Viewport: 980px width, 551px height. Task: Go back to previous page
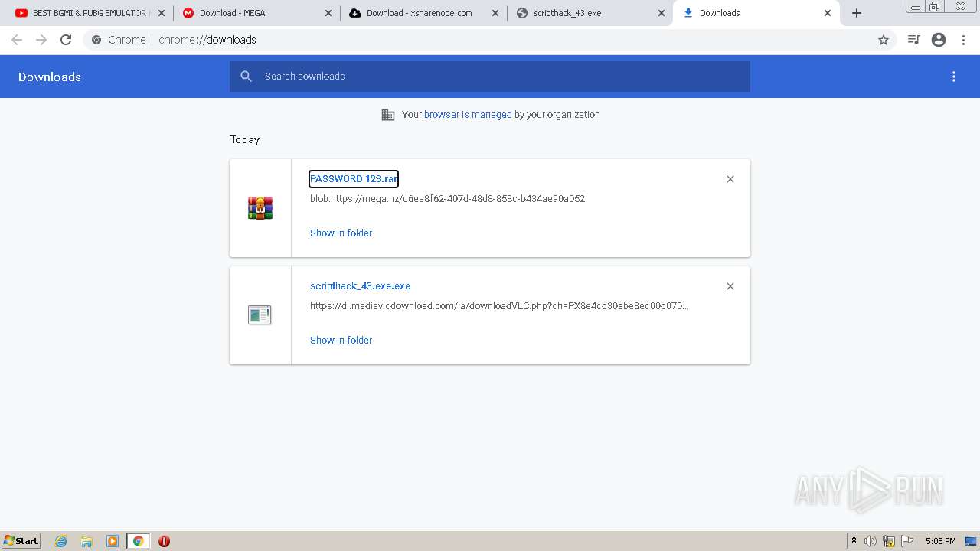17,40
